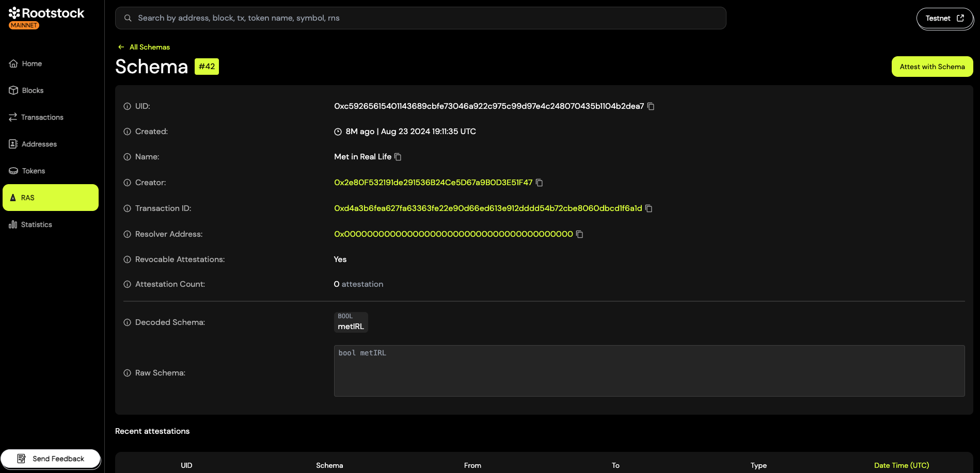Screen dimensions: 980x473
Task: Click the Send Feedback button
Action: pyautogui.click(x=51, y=459)
